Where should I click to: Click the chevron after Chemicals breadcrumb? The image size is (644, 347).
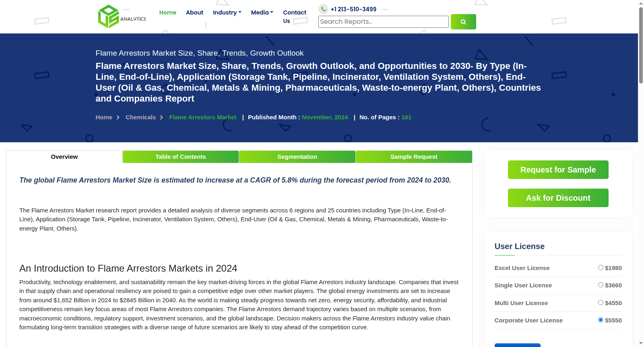161,117
